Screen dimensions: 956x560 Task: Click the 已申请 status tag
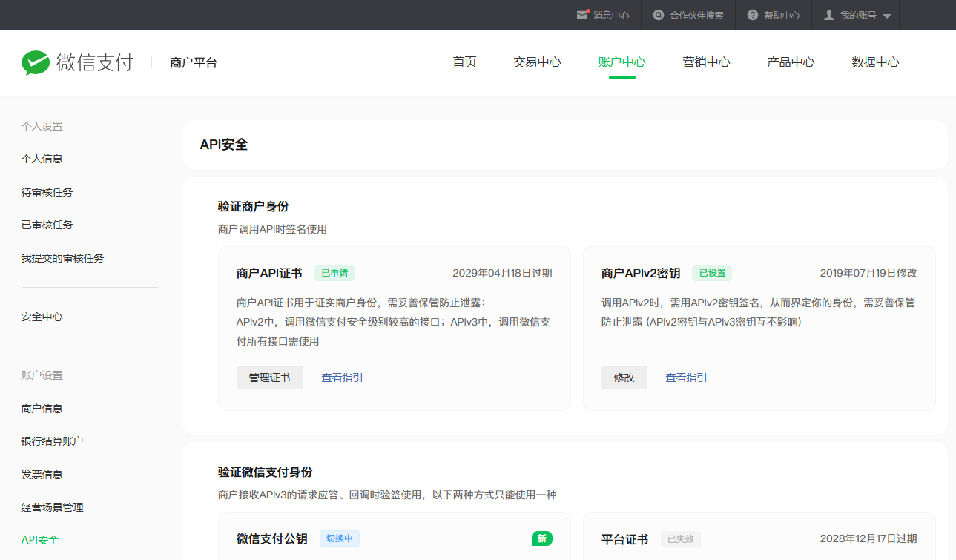click(x=334, y=273)
